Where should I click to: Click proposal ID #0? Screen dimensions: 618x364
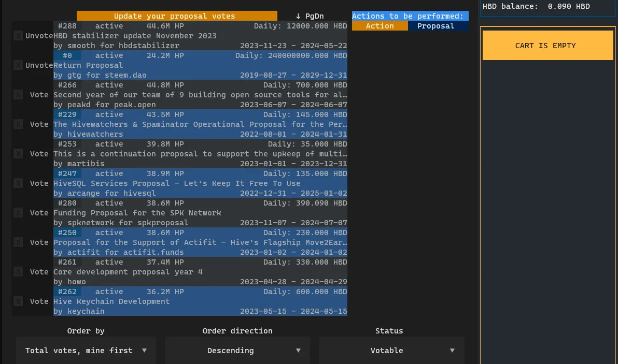pyautogui.click(x=67, y=55)
